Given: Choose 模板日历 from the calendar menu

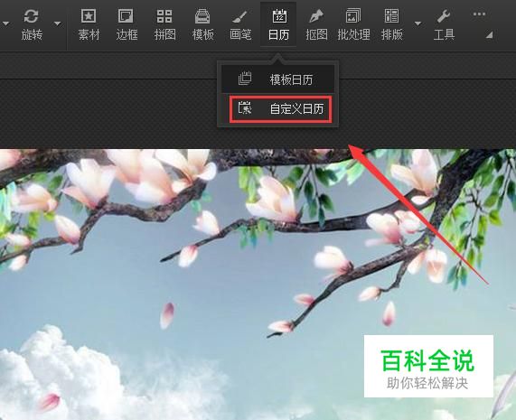Looking at the screenshot, I should pos(278,79).
